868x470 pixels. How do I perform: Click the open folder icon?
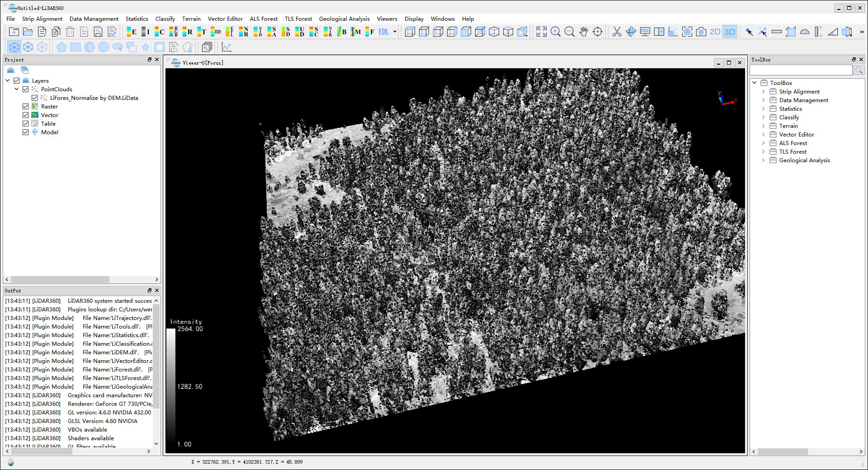click(x=28, y=32)
